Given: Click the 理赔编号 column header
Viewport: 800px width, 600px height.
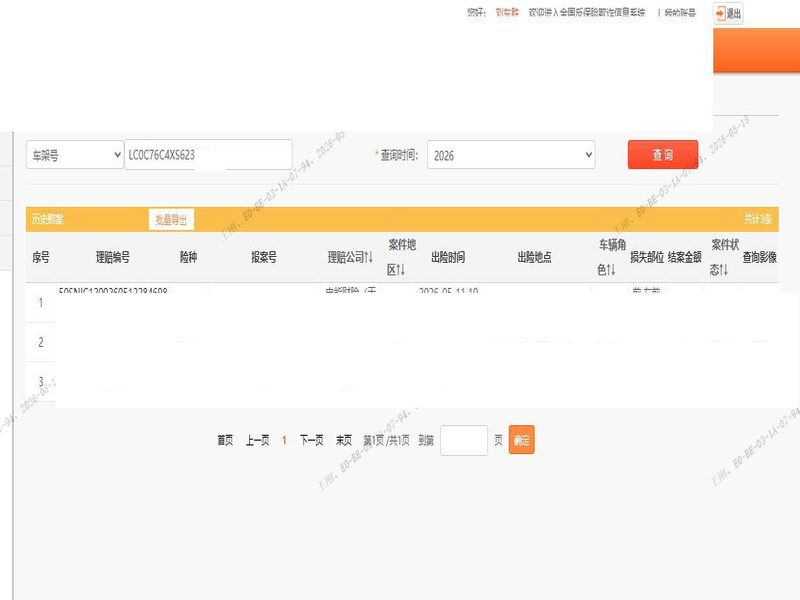Looking at the screenshot, I should pyautogui.click(x=113, y=257).
